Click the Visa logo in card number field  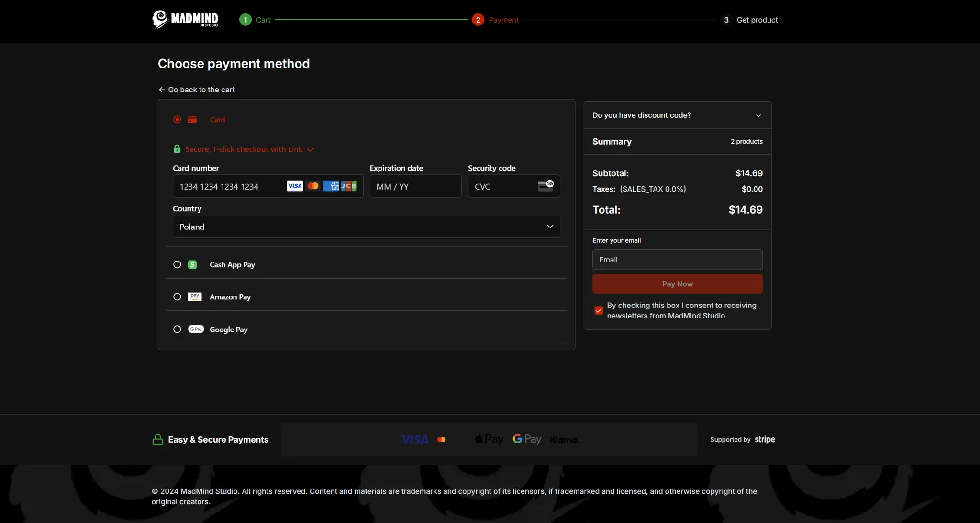click(x=295, y=186)
